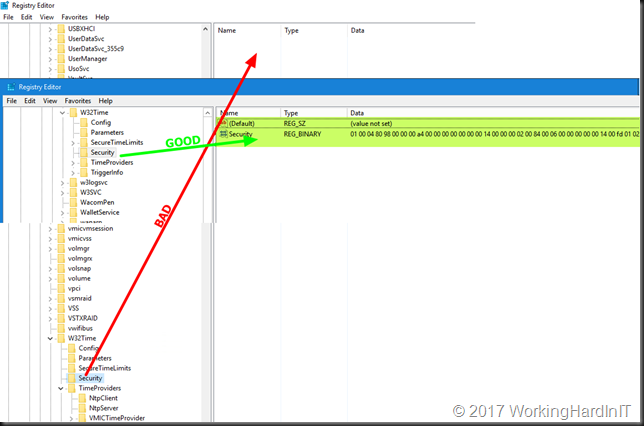Click the WacomPen folder icon

pyautogui.click(x=73, y=202)
